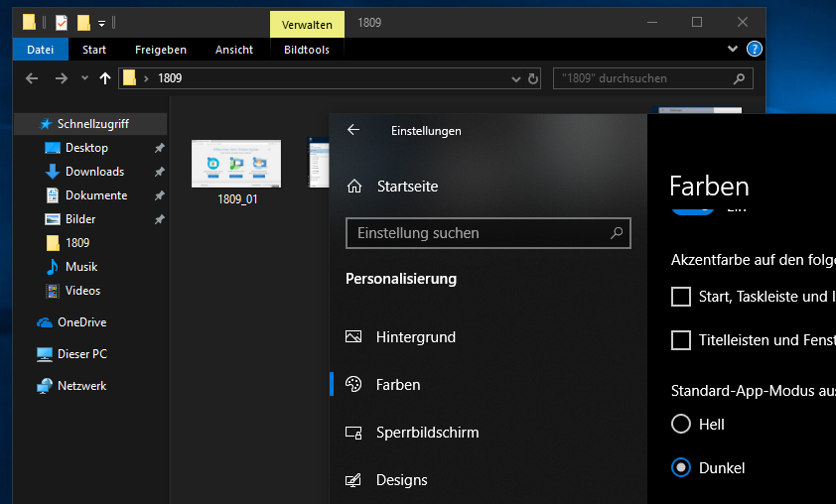Viewport: 836px width, 504px height.
Task: Open the recent locations dropdown arrow
Action: [84, 78]
